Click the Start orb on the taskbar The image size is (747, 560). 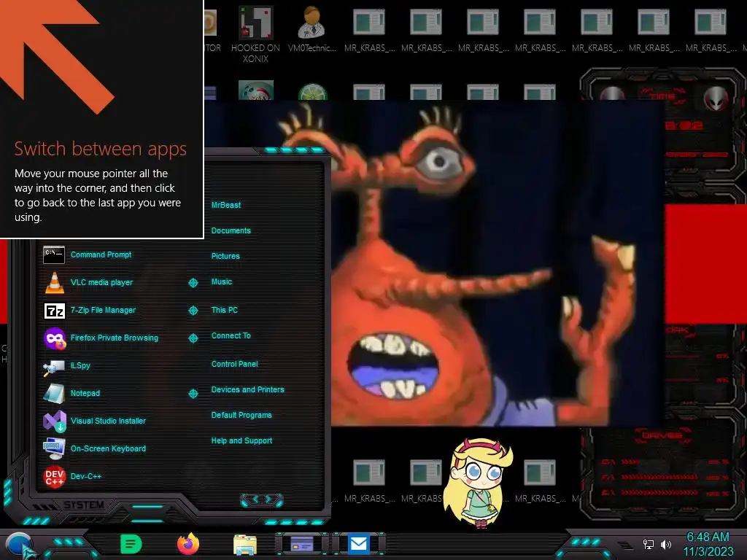pos(20,545)
